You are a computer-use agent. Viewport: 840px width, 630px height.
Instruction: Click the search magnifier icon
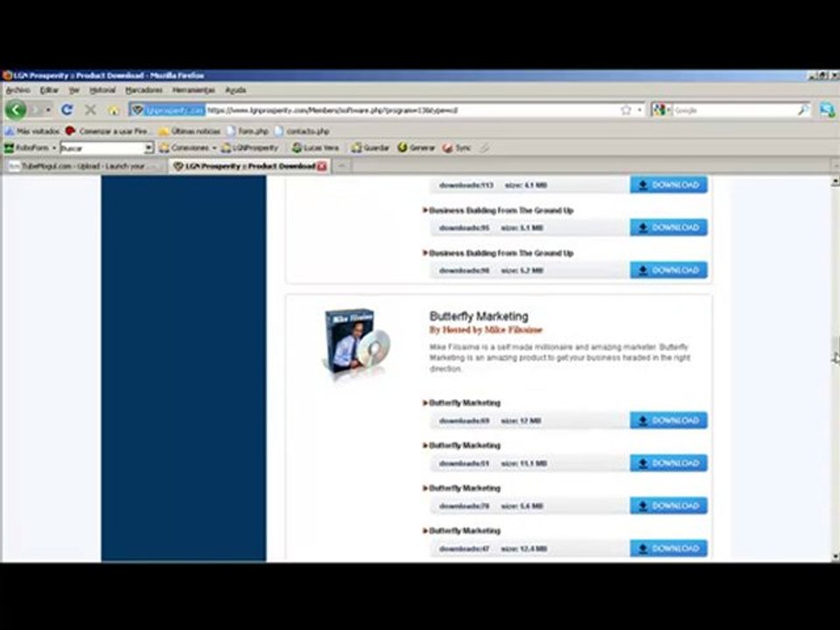(803, 110)
